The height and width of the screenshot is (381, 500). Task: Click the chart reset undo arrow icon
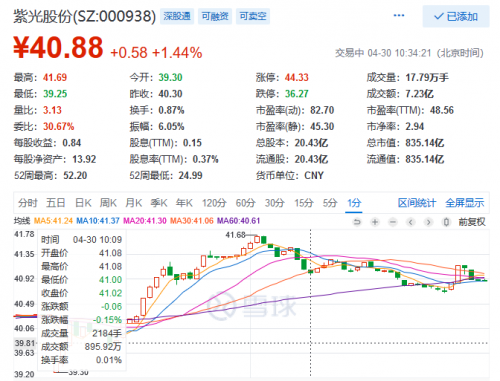point(357,222)
